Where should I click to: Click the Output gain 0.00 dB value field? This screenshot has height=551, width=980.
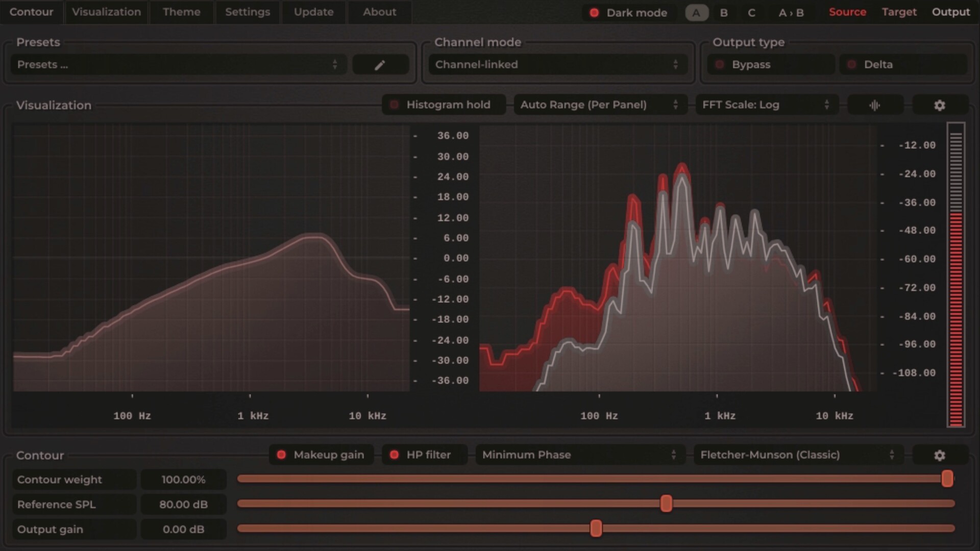point(184,530)
